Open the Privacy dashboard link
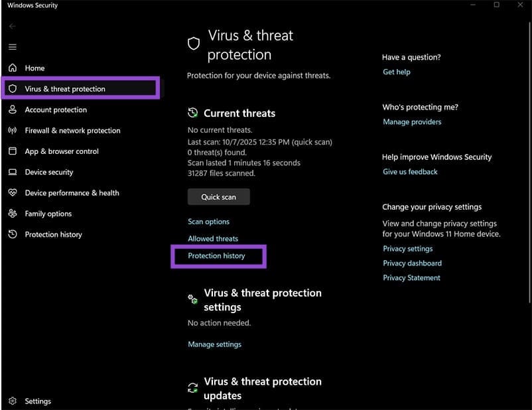The height and width of the screenshot is (410, 532). [x=412, y=263]
